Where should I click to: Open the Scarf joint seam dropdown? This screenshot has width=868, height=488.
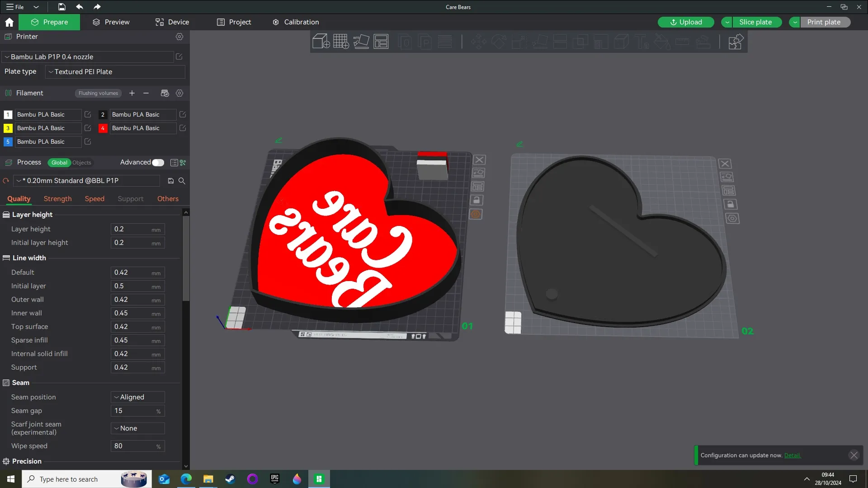pos(138,428)
